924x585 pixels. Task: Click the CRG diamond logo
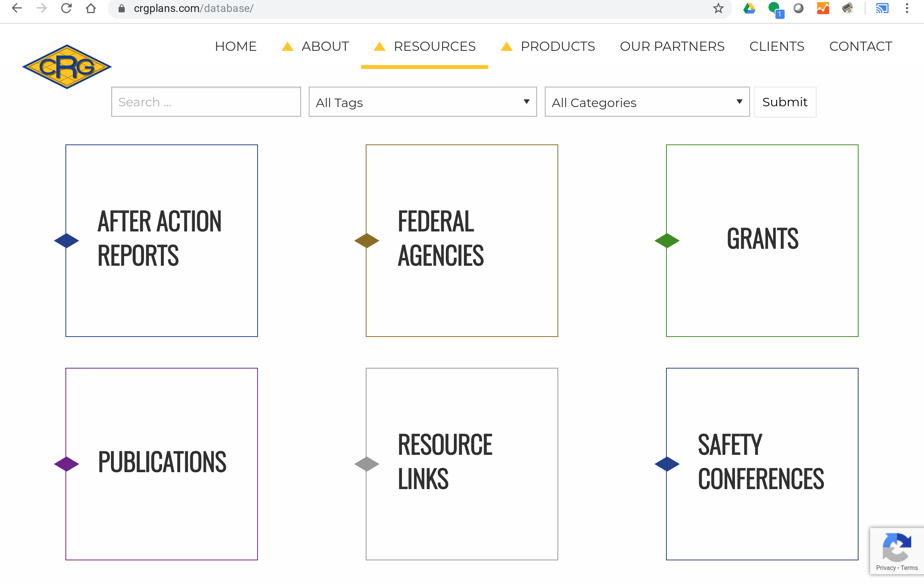click(x=67, y=67)
